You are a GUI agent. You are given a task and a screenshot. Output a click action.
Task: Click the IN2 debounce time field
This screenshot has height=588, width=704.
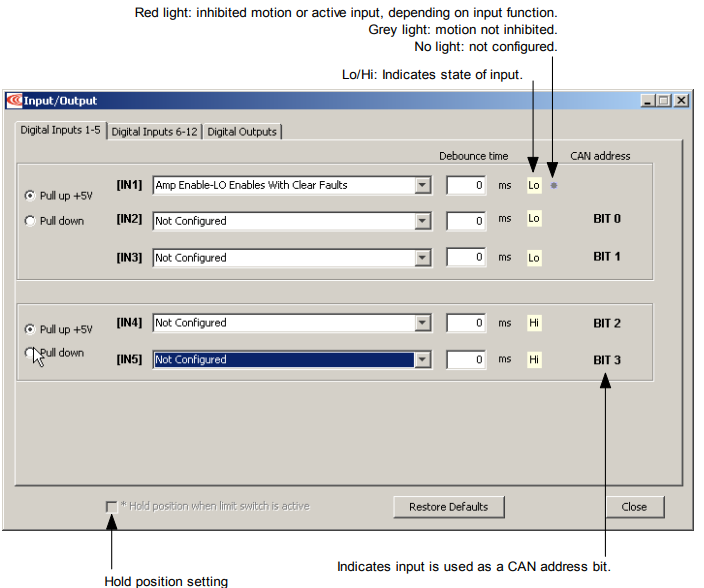tap(466, 221)
